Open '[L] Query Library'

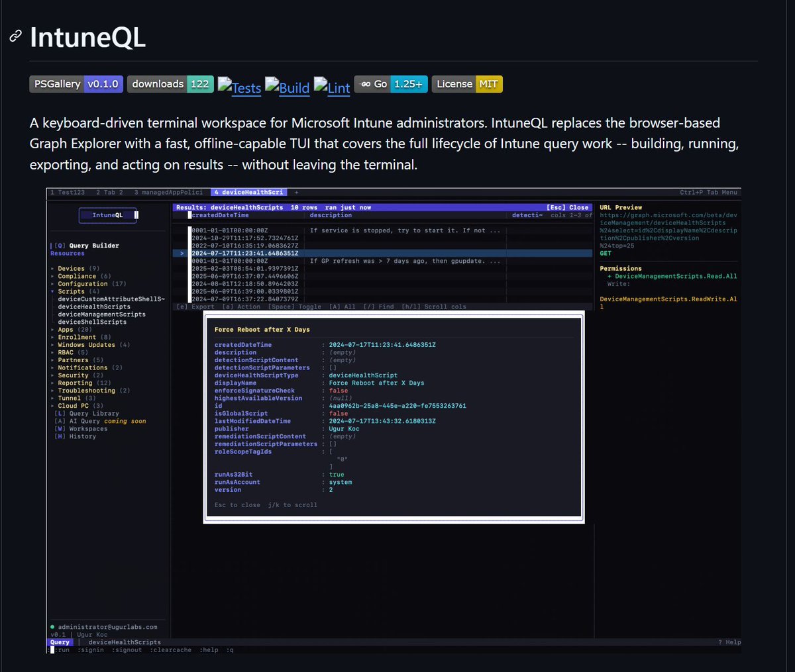[x=87, y=414]
